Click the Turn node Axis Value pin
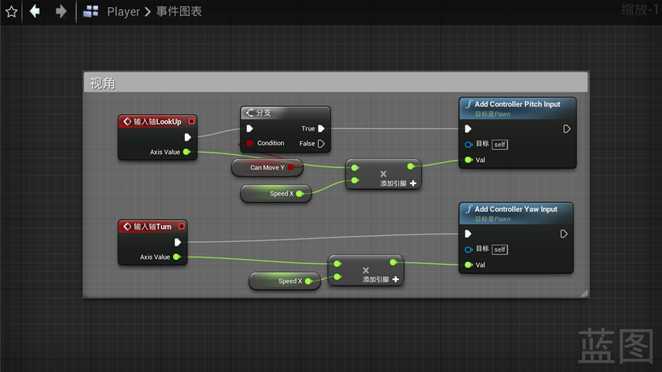This screenshot has width=662, height=372. pos(176,257)
